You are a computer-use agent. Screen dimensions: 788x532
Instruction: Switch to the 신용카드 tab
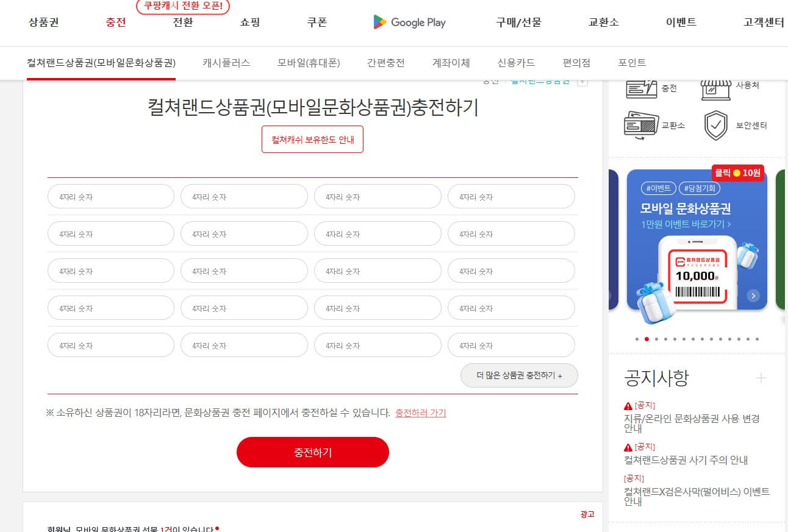tap(516, 63)
